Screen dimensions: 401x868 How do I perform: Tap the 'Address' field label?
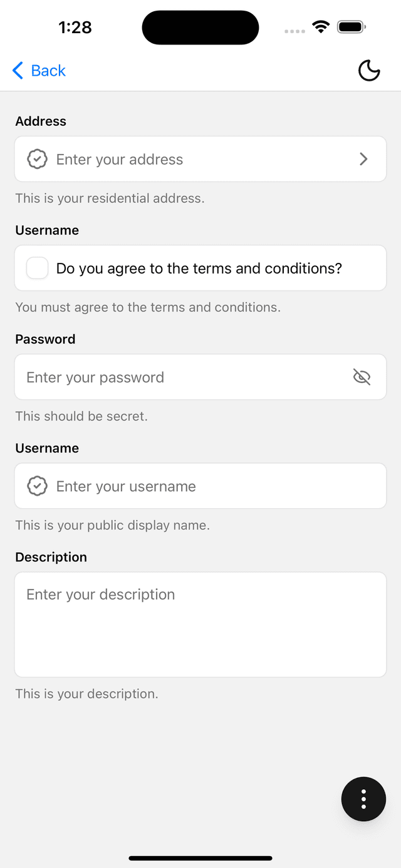(x=41, y=121)
